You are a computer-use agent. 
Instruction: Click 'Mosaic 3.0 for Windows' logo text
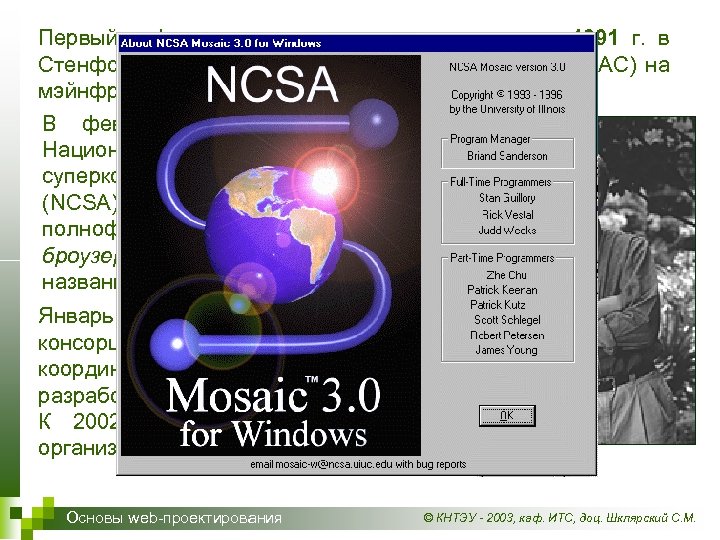pos(273,412)
